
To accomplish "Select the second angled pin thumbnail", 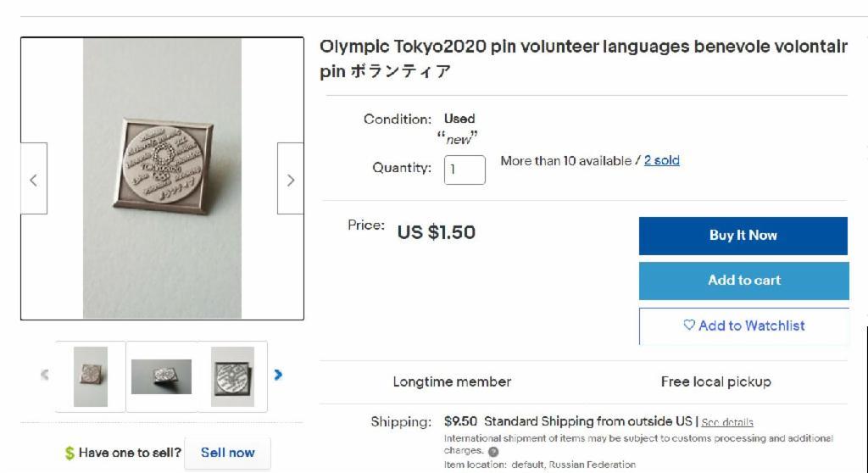I will tap(161, 376).
